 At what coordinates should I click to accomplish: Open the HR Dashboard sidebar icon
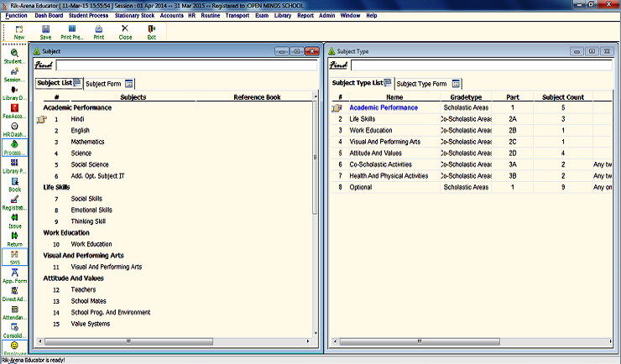click(x=14, y=128)
